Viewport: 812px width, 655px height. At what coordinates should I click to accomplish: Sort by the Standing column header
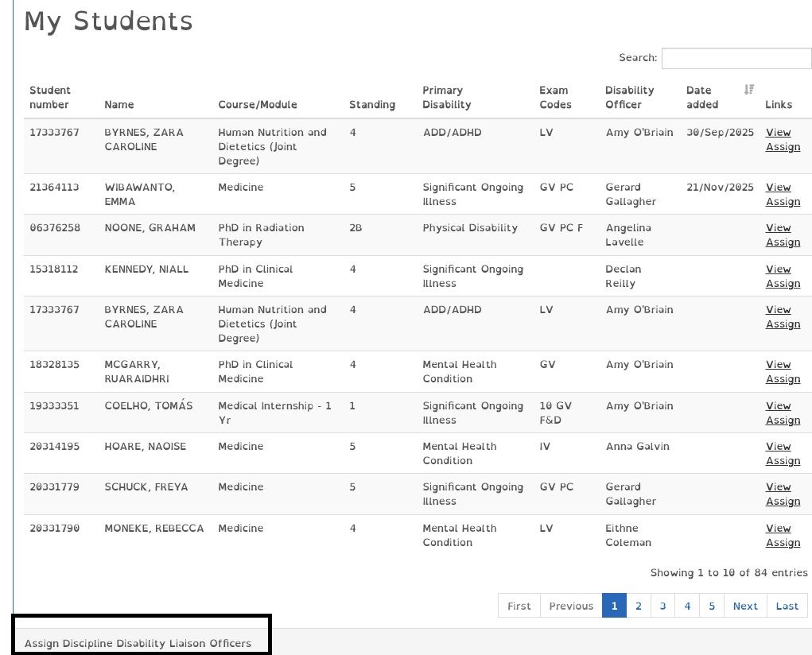[x=371, y=104]
